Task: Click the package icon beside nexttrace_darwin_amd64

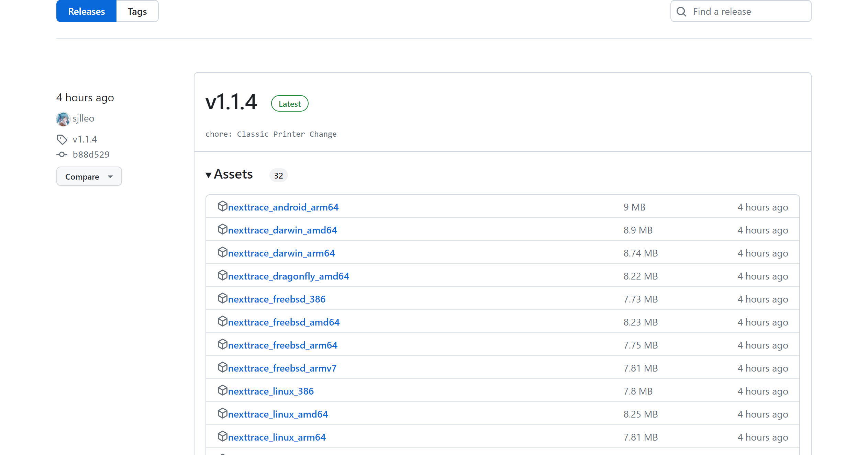Action: click(222, 229)
